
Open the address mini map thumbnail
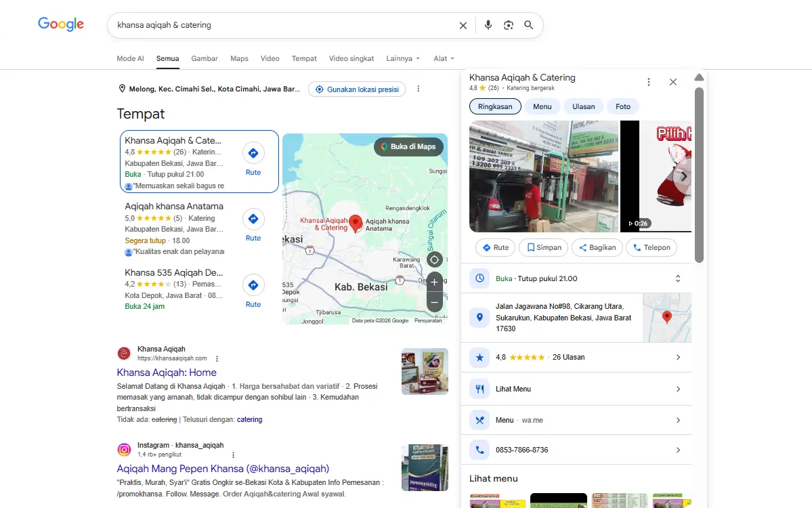point(667,318)
